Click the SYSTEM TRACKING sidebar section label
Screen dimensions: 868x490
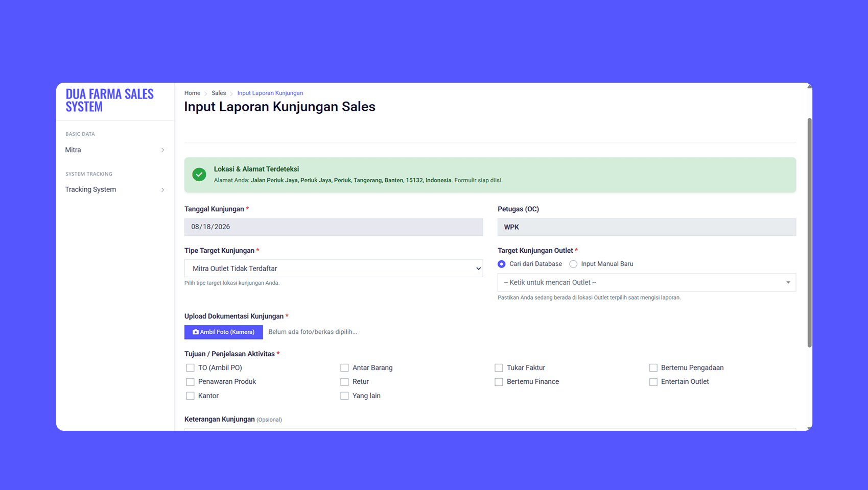click(89, 174)
